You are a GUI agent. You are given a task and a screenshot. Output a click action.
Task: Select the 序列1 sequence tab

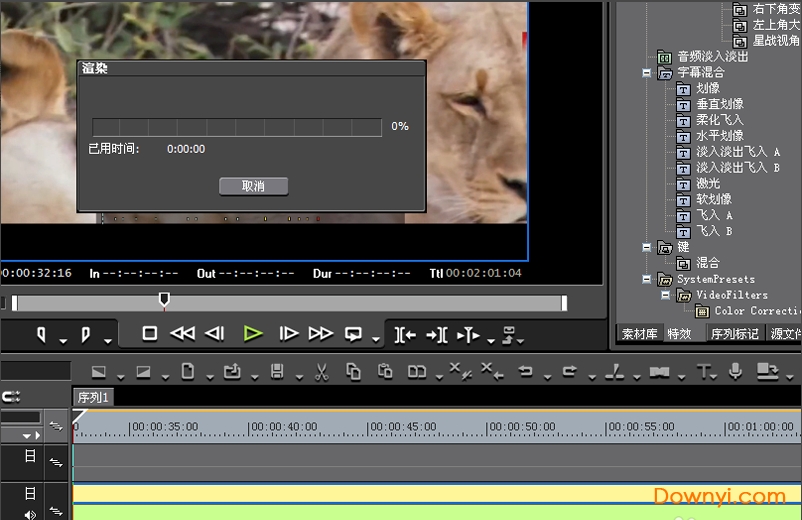(94, 397)
